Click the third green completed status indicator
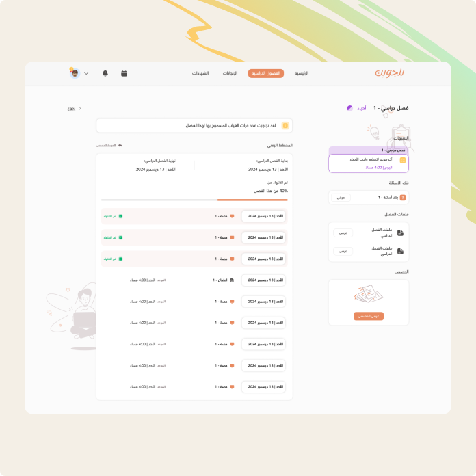 tap(120, 259)
